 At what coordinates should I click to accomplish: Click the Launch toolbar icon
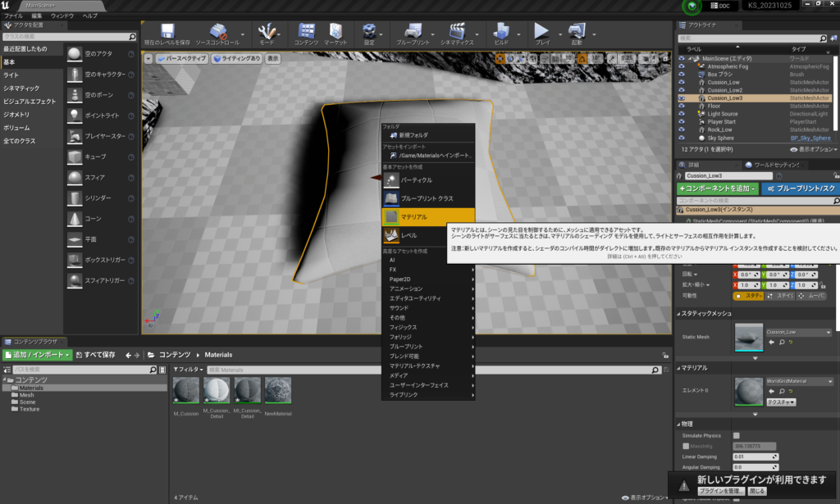[577, 34]
